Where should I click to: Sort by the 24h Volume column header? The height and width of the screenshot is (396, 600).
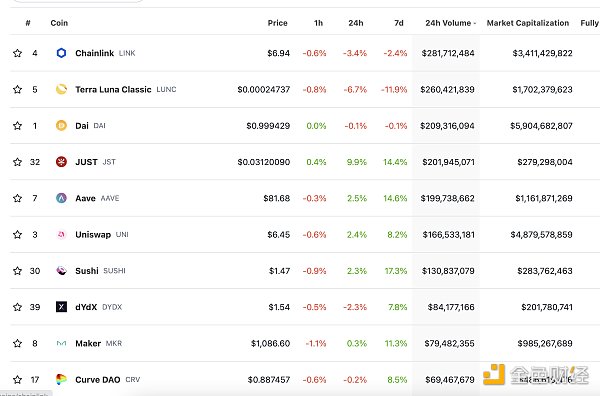pos(450,23)
